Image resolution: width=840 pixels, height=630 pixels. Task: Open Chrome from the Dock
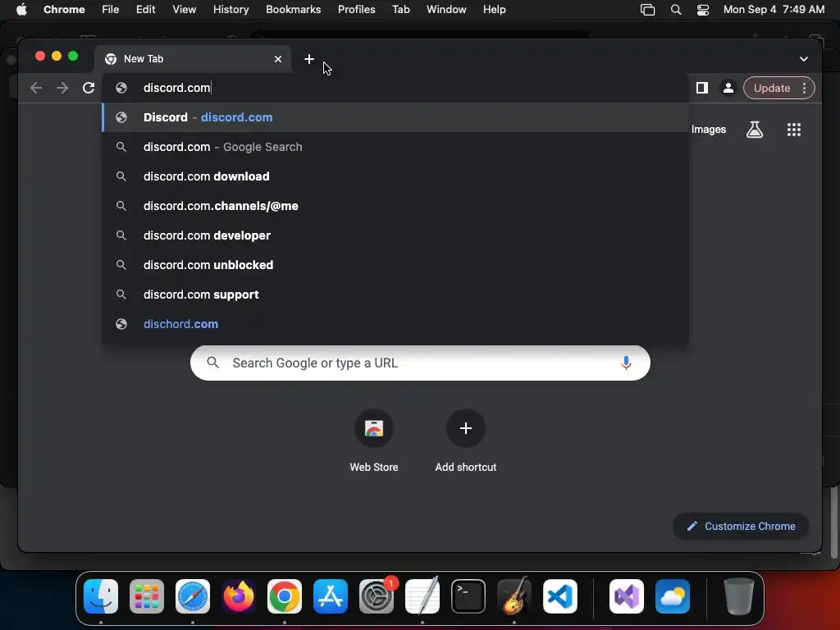point(285,596)
